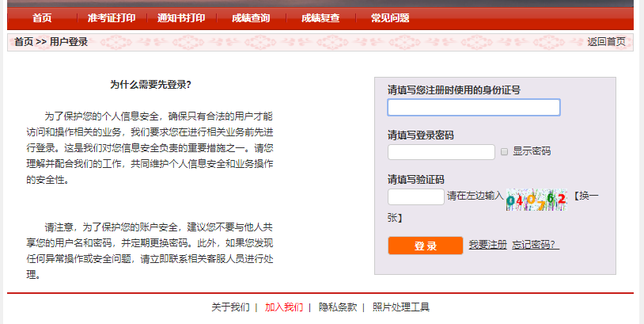Click the red 加入我们 footer link

[283, 307]
